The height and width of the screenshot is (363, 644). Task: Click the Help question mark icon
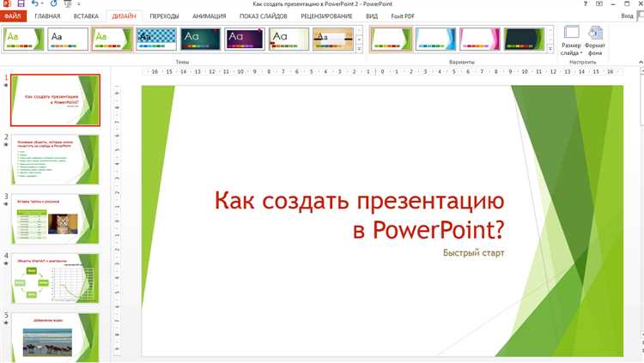point(586,3)
